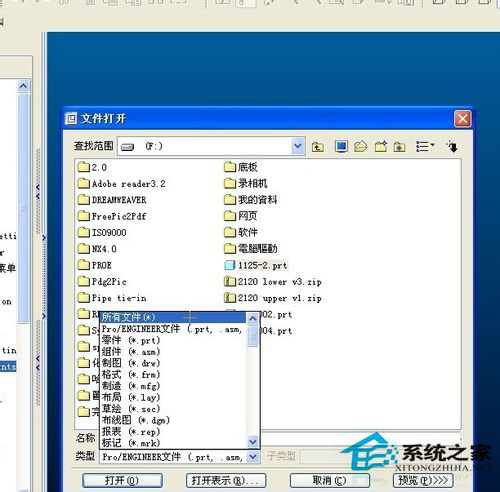Choose Pro/ENGINEER文件 in the open dropdown list
Viewport: 500px width, 492px height.
point(173,329)
